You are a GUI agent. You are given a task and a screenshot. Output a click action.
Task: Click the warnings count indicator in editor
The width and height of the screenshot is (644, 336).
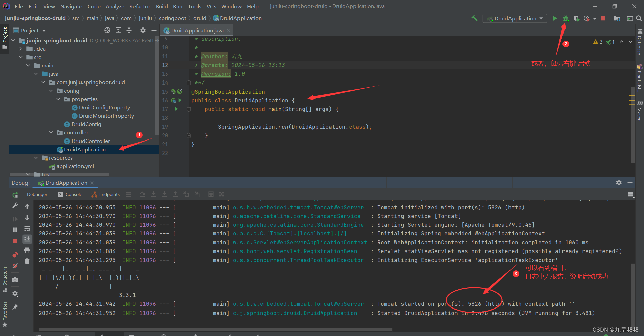[x=598, y=42]
